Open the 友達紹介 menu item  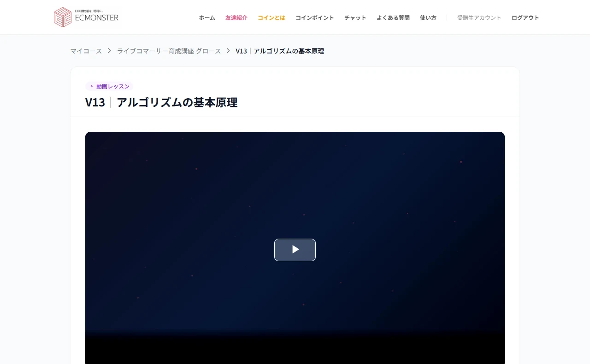click(x=236, y=18)
